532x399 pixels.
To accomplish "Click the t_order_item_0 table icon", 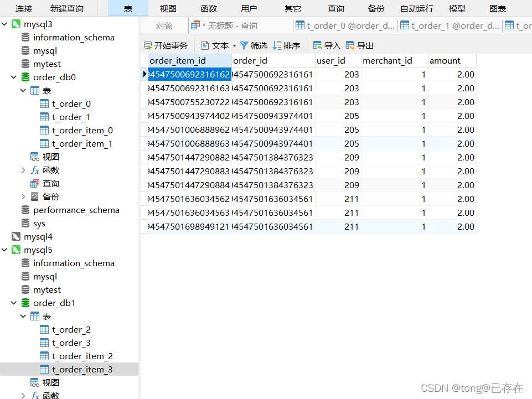I will point(44,130).
